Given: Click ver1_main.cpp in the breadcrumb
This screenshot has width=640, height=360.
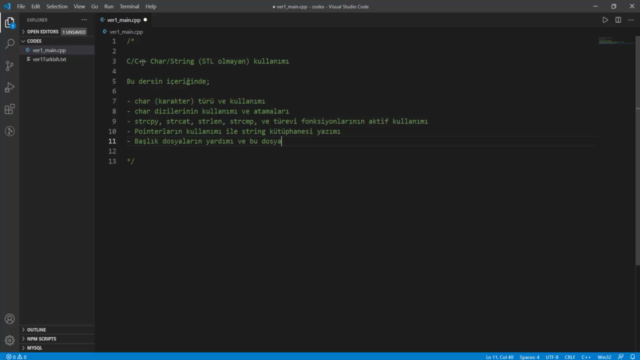Looking at the screenshot, I should click(x=126, y=31).
